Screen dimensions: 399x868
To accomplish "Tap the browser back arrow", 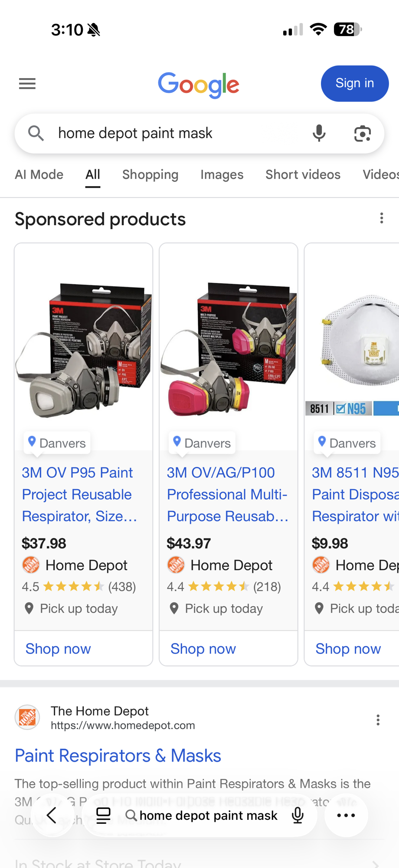I will click(x=52, y=815).
